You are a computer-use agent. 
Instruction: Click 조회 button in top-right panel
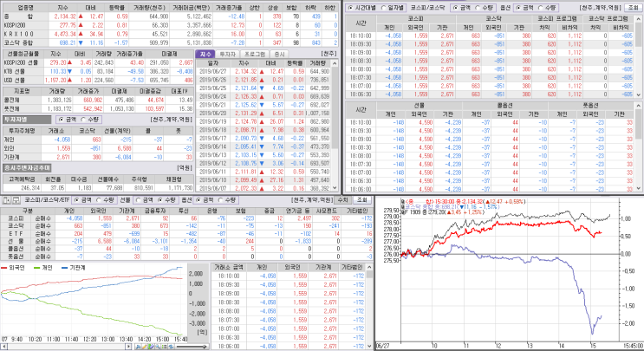coord(632,8)
